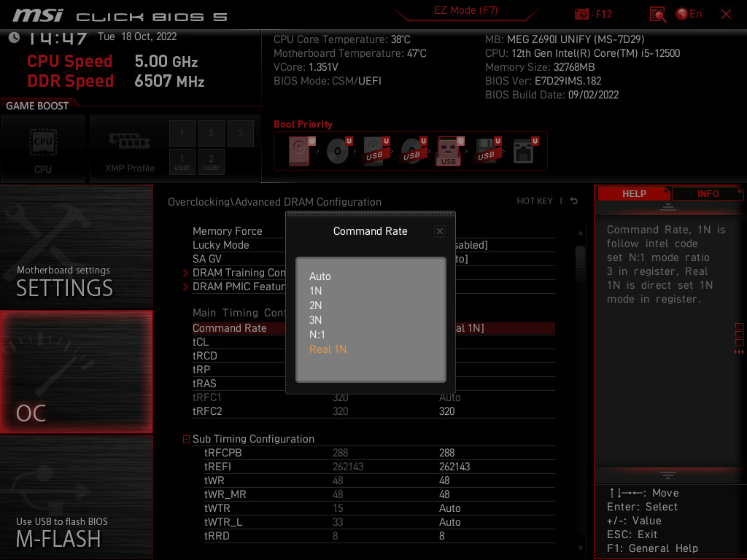Image resolution: width=747 pixels, height=560 pixels.
Task: Exit BIOS with the red X icon
Action: coord(726,15)
